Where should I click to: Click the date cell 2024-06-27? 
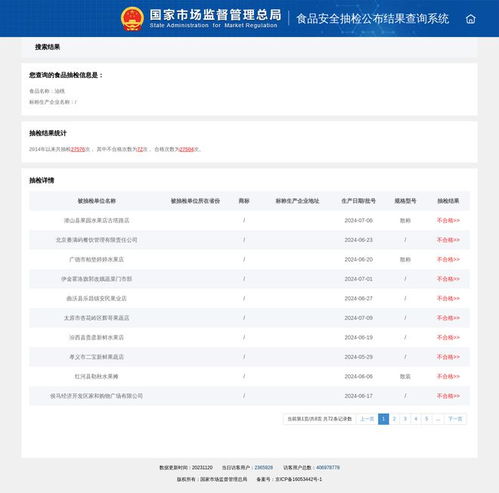[358, 298]
